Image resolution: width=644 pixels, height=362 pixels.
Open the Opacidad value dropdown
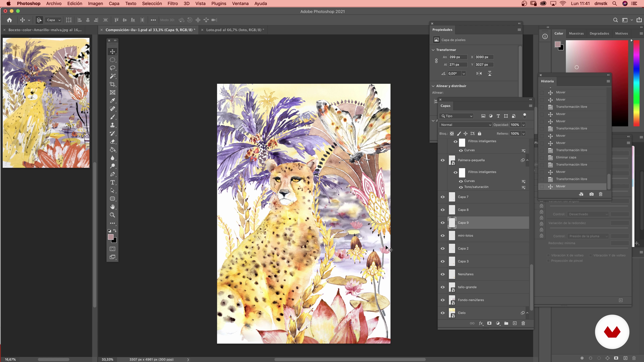pos(523,125)
